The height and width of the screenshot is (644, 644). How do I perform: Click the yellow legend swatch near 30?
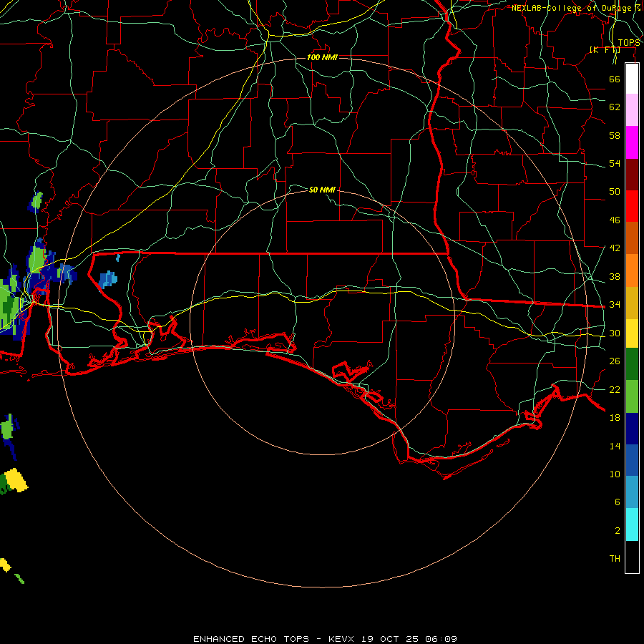coord(632,333)
